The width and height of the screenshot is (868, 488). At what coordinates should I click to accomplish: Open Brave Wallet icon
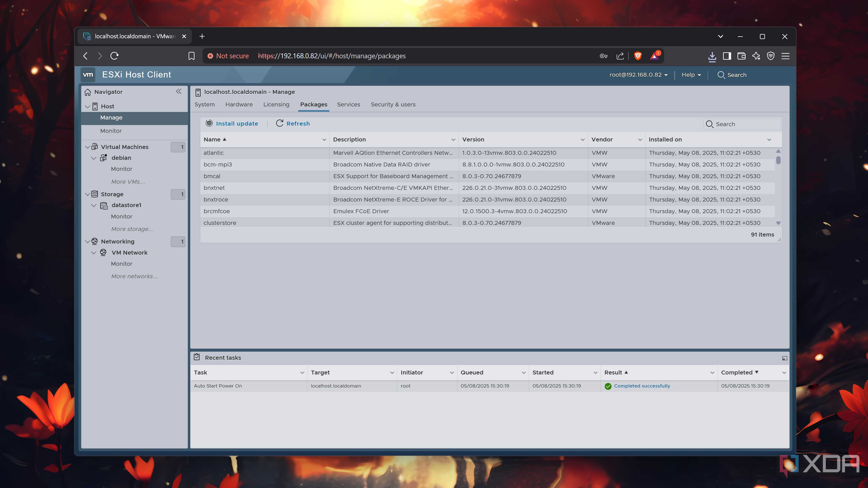pos(741,56)
